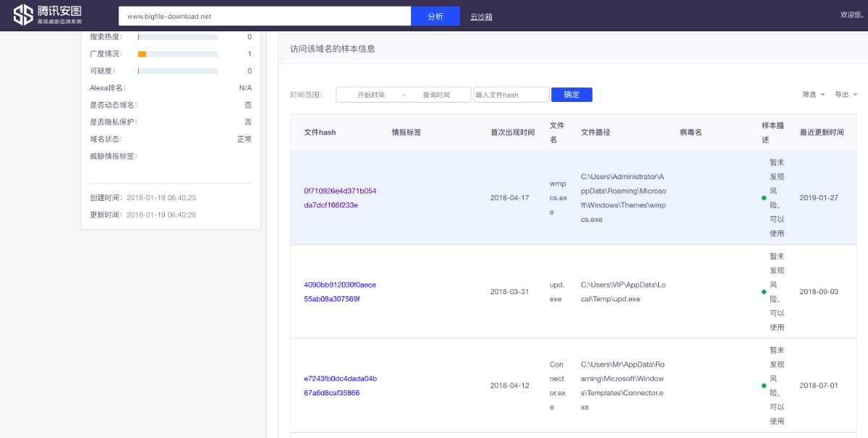Click the 威胁情报标签 label
This screenshot has height=438, width=868.
[114, 156]
